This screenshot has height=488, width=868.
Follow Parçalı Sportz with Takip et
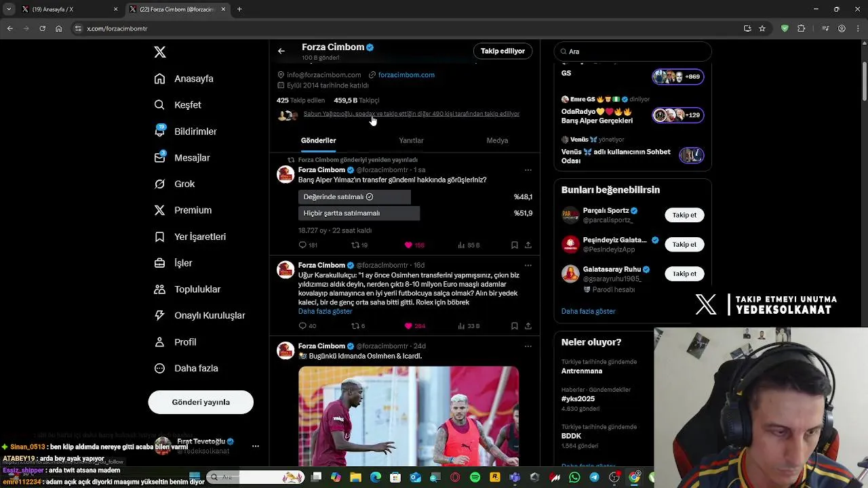point(684,215)
